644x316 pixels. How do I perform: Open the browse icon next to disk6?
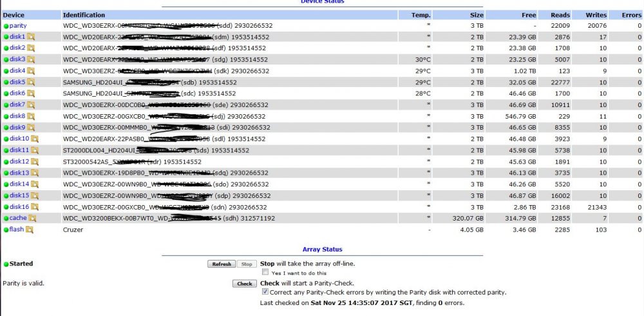[31, 94]
